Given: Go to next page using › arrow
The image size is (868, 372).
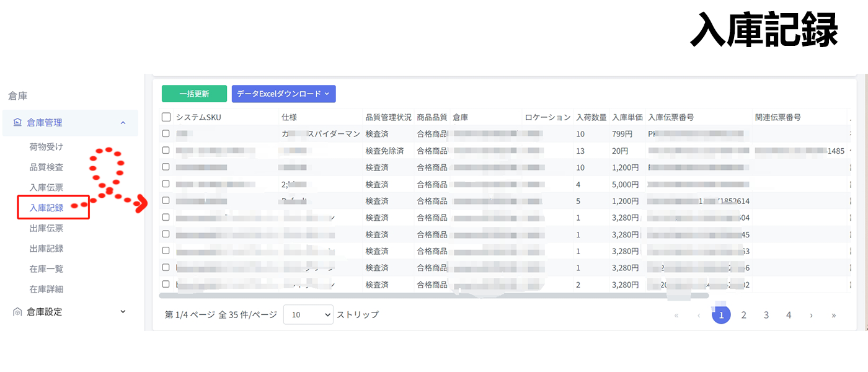Looking at the screenshot, I should pos(811,315).
